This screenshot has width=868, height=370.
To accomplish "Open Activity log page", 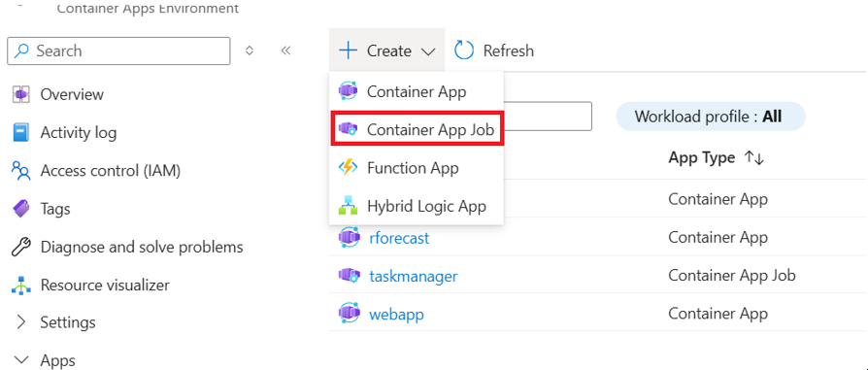I will [79, 132].
